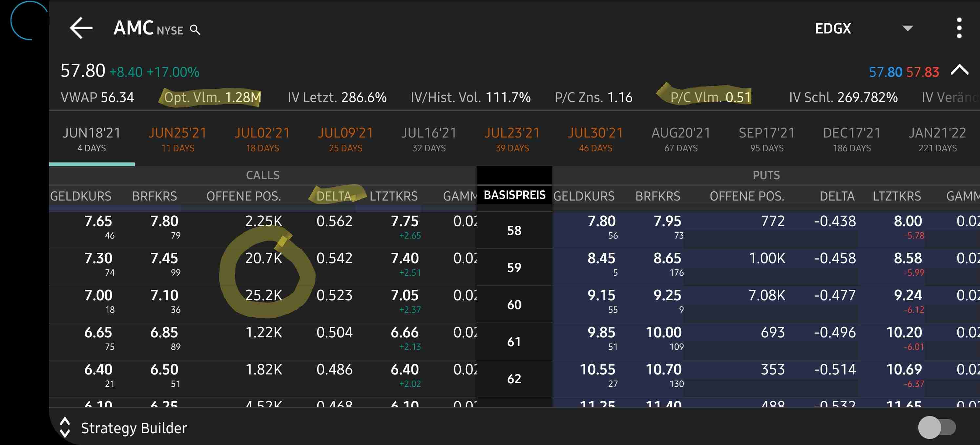This screenshot has width=980, height=445.
Task: Select the strike 60 row
Action: [x=514, y=305]
